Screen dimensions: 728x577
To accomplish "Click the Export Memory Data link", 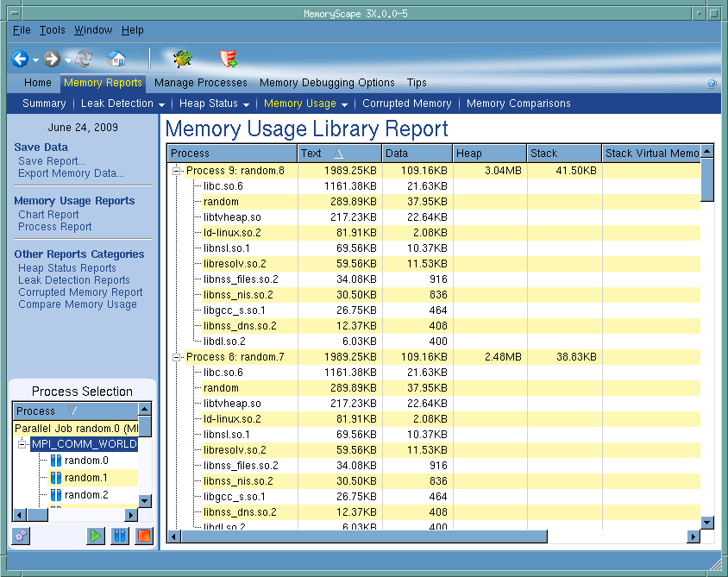I will pyautogui.click(x=71, y=173).
